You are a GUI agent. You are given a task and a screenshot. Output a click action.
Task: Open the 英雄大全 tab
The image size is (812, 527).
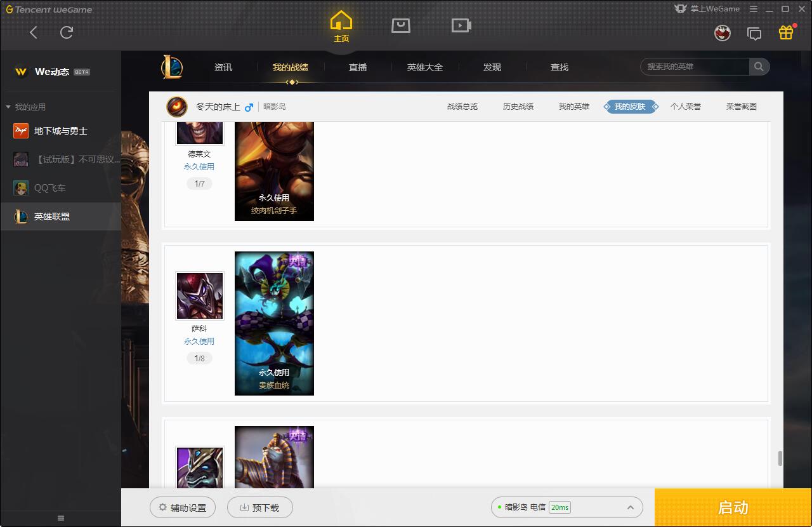coord(425,67)
